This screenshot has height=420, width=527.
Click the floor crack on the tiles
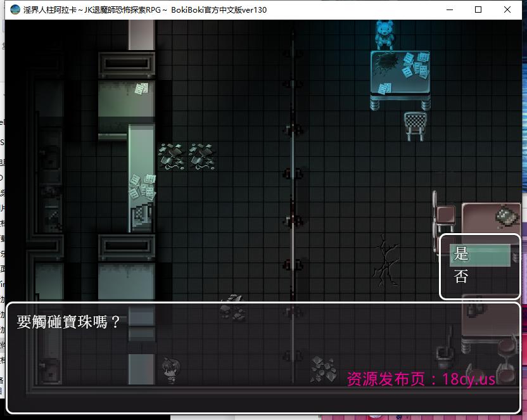pos(386,261)
